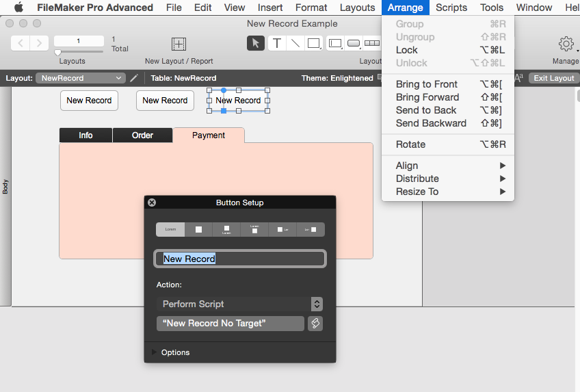Choose label-only button display option
Screen dimensions: 580x392
tap(170, 229)
